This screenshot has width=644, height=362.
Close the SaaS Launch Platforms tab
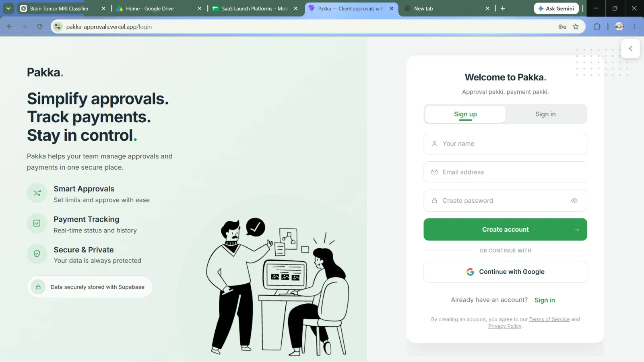[295, 8]
